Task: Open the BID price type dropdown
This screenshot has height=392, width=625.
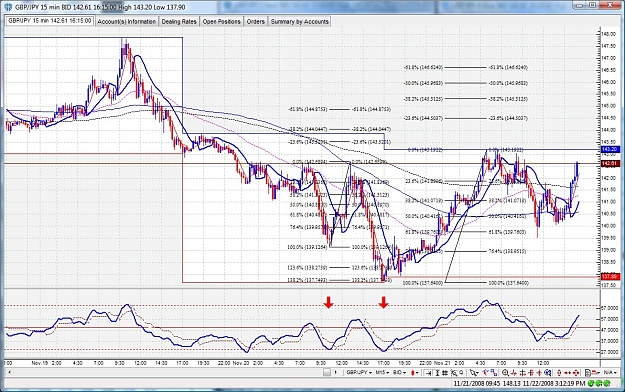Action: (x=399, y=372)
